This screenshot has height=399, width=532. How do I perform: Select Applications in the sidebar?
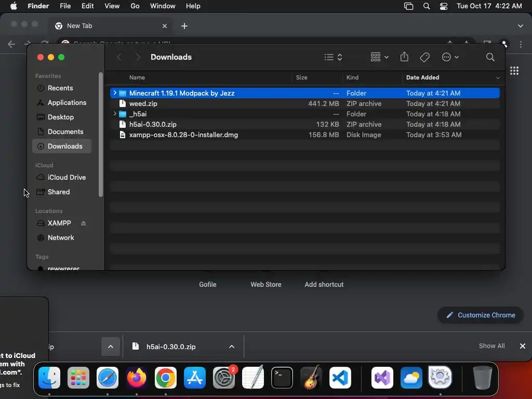[x=62, y=102]
